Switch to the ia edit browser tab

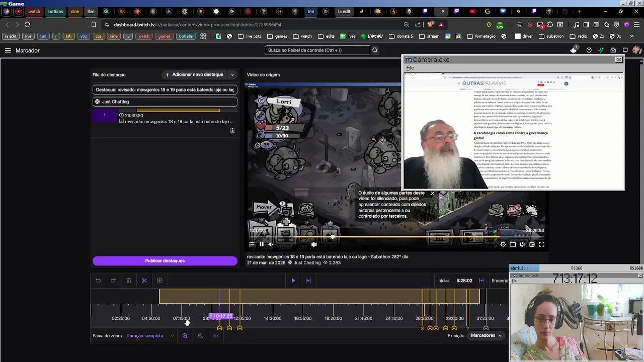[344, 11]
